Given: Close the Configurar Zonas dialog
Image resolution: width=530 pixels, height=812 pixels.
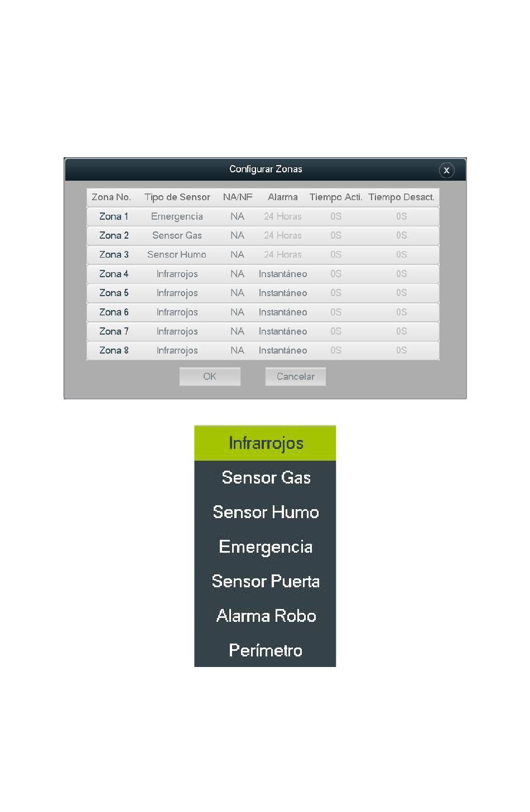Looking at the screenshot, I should 446,171.
